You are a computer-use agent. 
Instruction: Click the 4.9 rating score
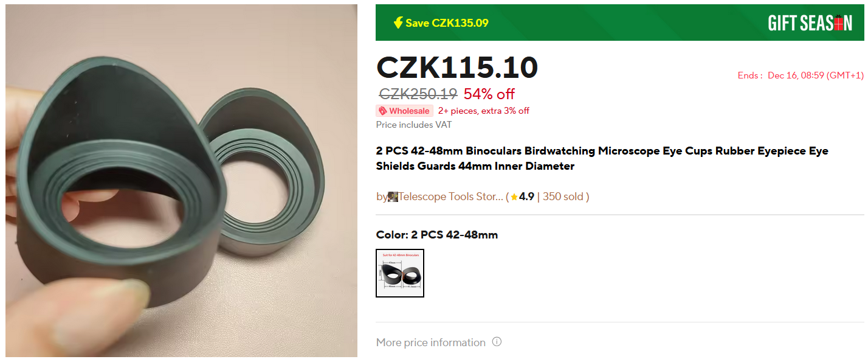point(526,197)
